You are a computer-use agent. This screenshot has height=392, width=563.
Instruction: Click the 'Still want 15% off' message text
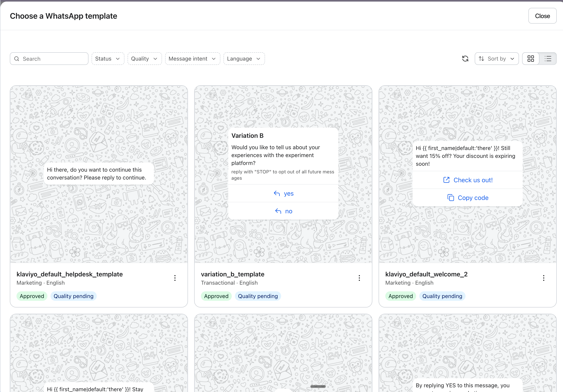coord(465,156)
